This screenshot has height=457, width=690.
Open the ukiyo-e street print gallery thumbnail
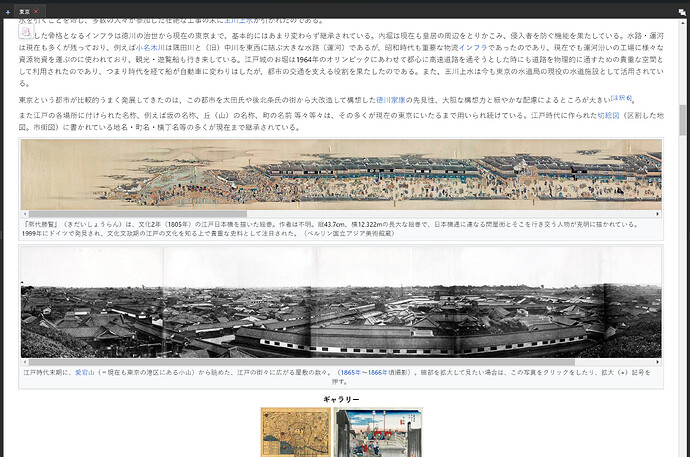click(x=378, y=432)
